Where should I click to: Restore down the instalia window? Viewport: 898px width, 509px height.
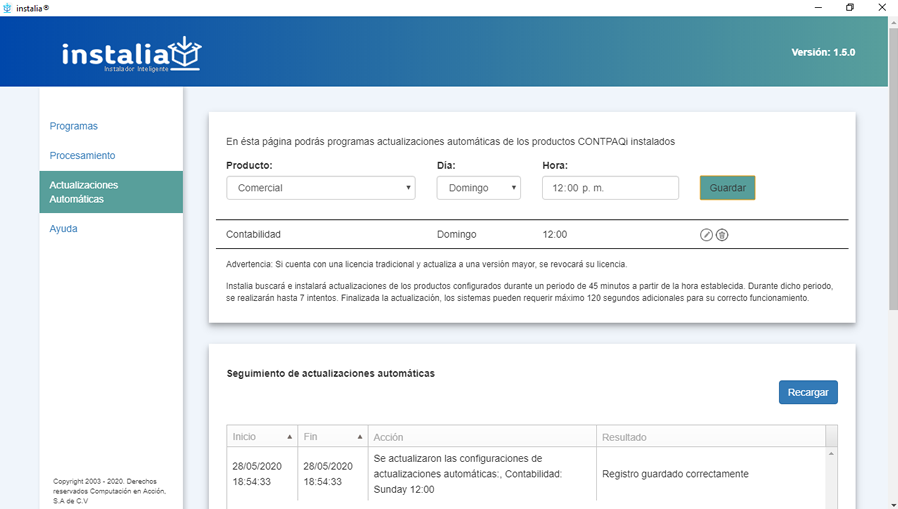[850, 7]
